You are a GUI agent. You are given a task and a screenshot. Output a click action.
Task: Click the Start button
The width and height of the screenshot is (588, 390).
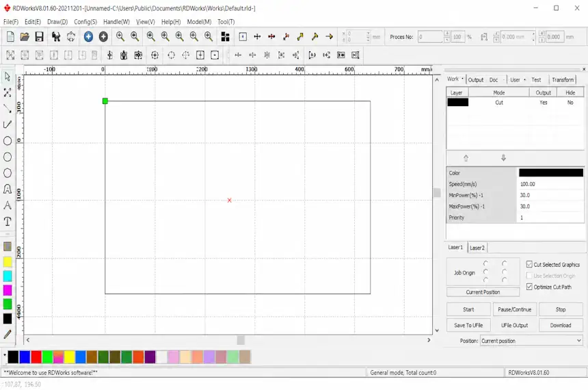(468, 309)
